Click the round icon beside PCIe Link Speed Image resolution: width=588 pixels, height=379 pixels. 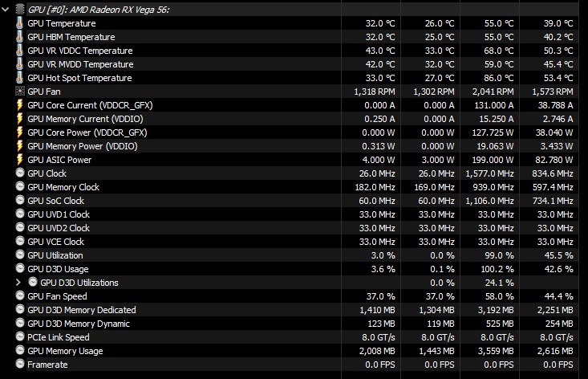point(20,336)
